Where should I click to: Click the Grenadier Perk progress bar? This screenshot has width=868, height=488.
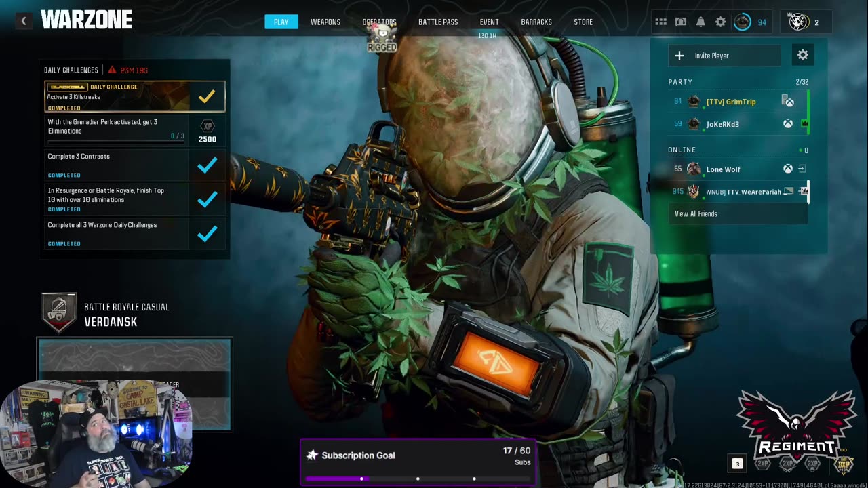[116, 142]
